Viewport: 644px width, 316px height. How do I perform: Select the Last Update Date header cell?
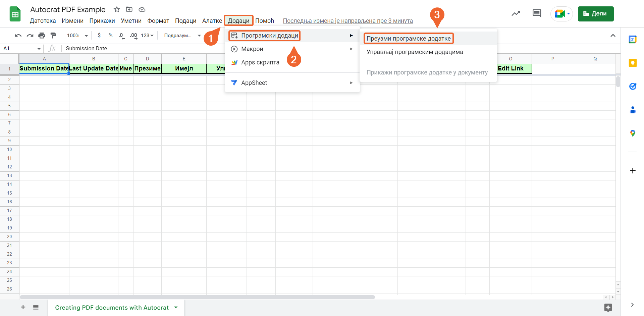point(94,68)
